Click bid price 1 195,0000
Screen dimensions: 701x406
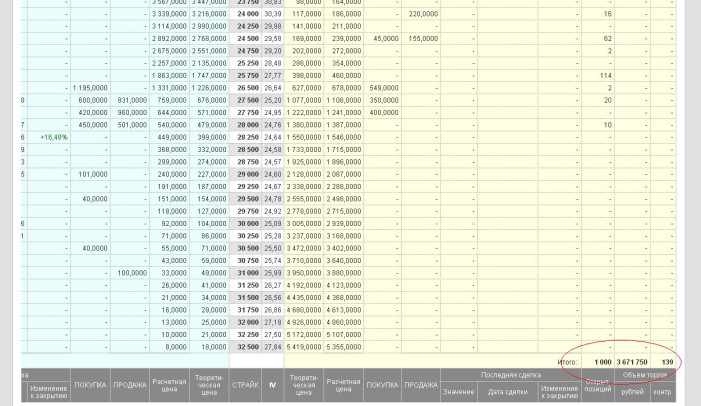[90, 88]
